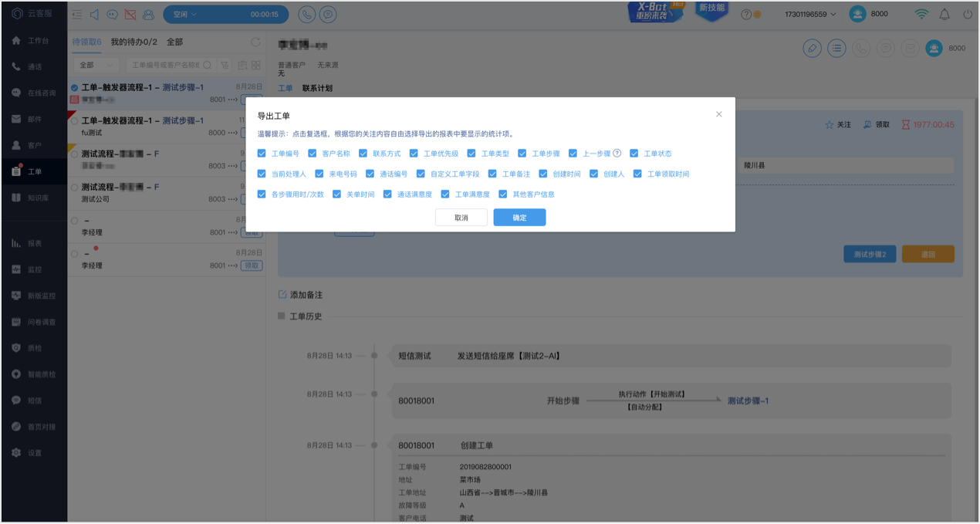Screen dimensions: 980x524
Task: Switch to 我的待办0/2 tab
Action: pyautogui.click(x=133, y=42)
